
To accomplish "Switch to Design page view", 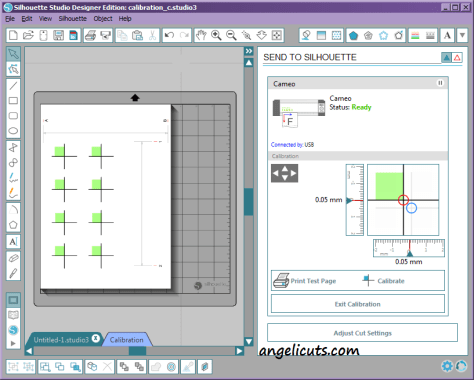I will click(13, 300).
